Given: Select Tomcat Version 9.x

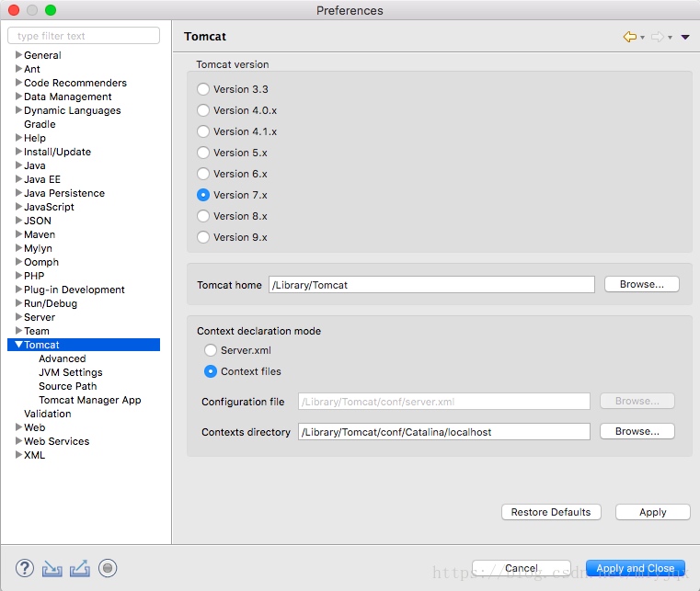Looking at the screenshot, I should pos(203,237).
